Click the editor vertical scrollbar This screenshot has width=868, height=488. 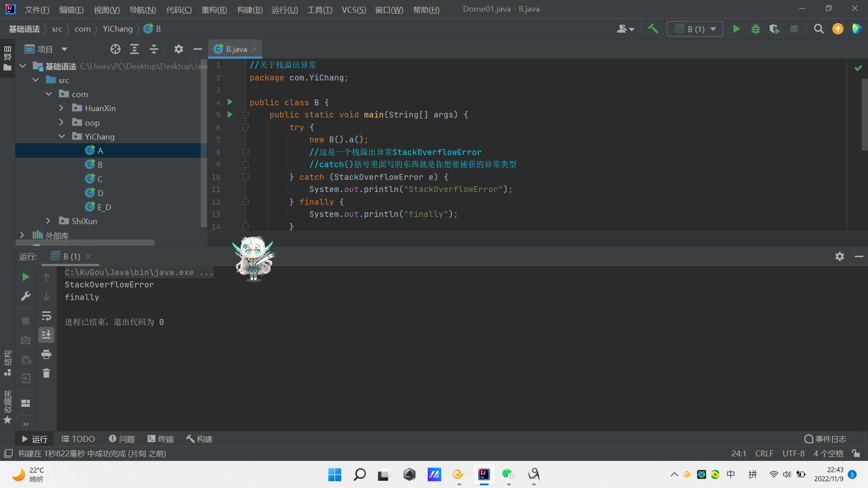pyautogui.click(x=864, y=115)
